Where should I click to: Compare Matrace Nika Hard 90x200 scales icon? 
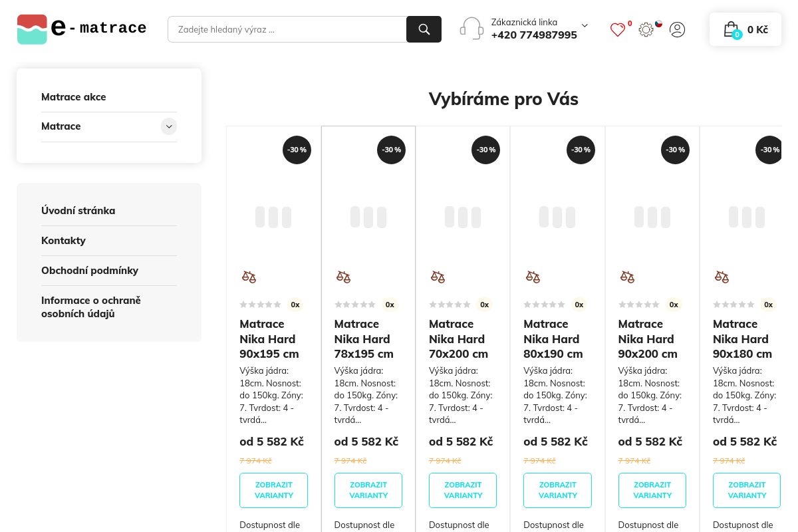[627, 277]
